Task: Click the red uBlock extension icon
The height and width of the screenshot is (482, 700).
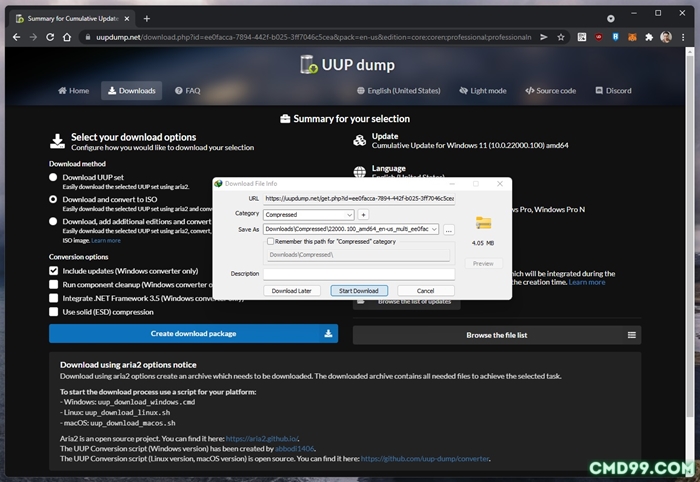Action: pos(599,37)
